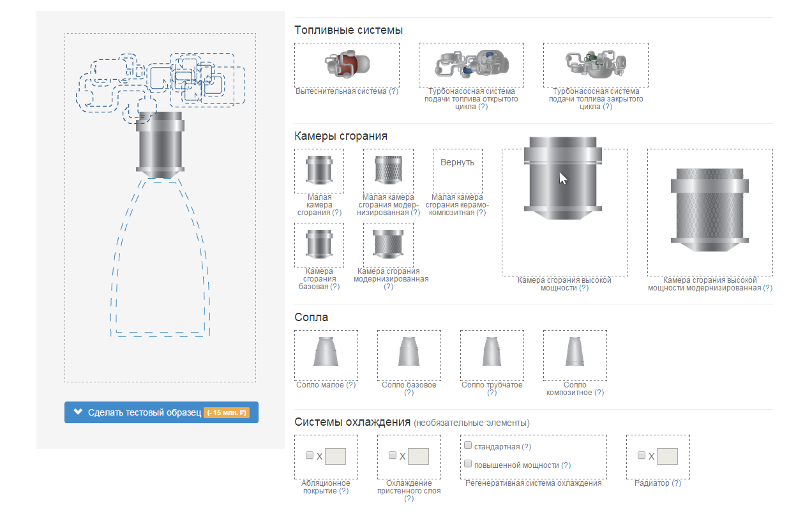Open help for Вытеснительная система
812x526 pixels.
(394, 91)
